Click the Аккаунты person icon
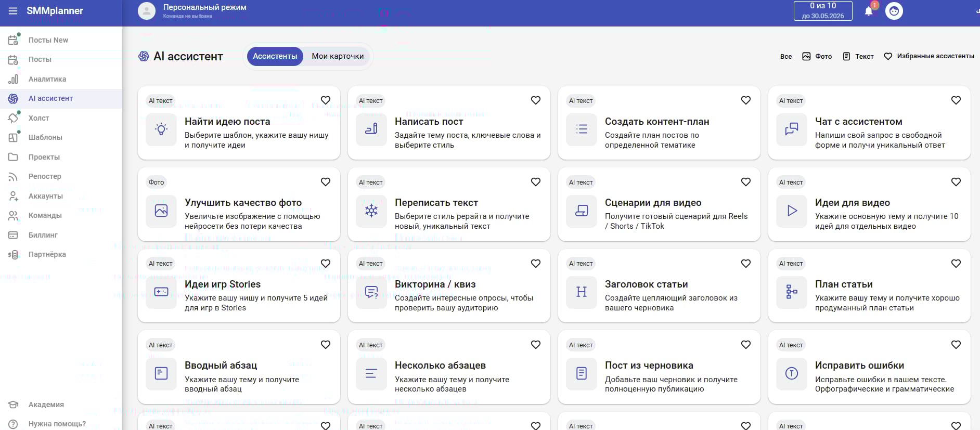Viewport: 980px width, 430px height. [14, 196]
